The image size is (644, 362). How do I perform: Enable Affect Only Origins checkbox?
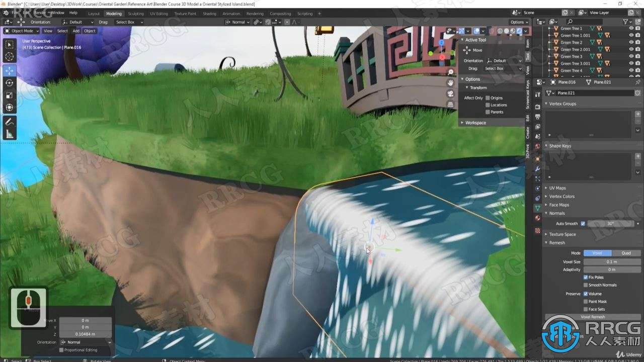488,98
